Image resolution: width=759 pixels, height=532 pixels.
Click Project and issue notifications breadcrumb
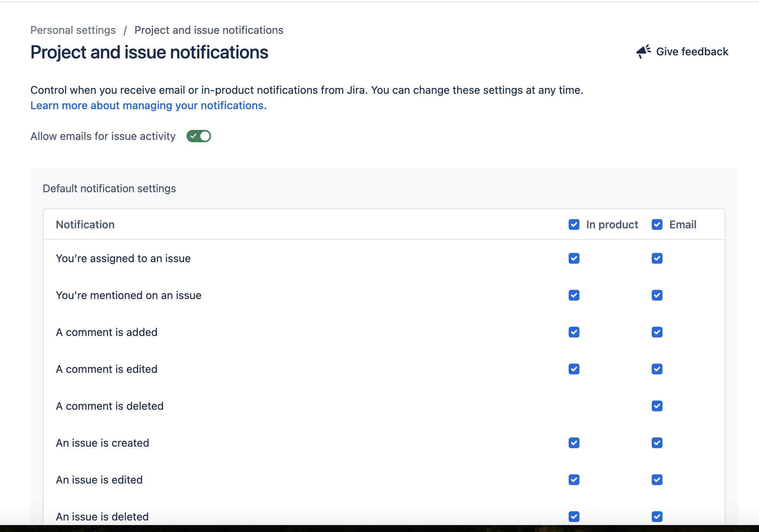click(x=209, y=30)
